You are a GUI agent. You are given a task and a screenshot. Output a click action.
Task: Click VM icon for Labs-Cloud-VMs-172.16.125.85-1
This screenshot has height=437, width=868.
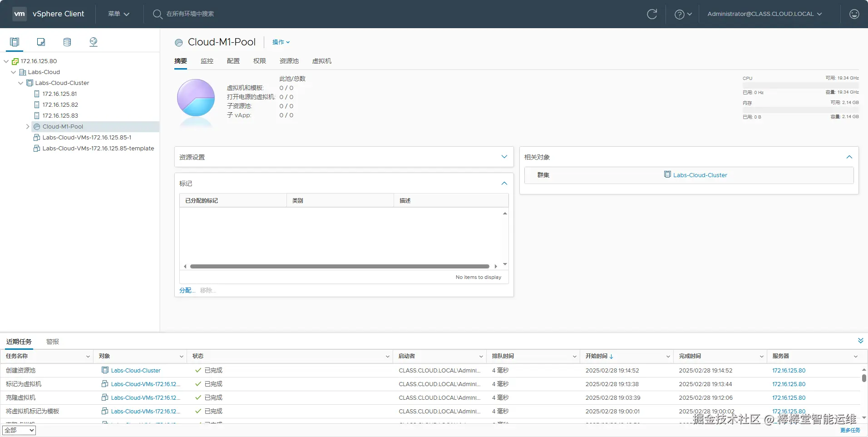coord(37,138)
